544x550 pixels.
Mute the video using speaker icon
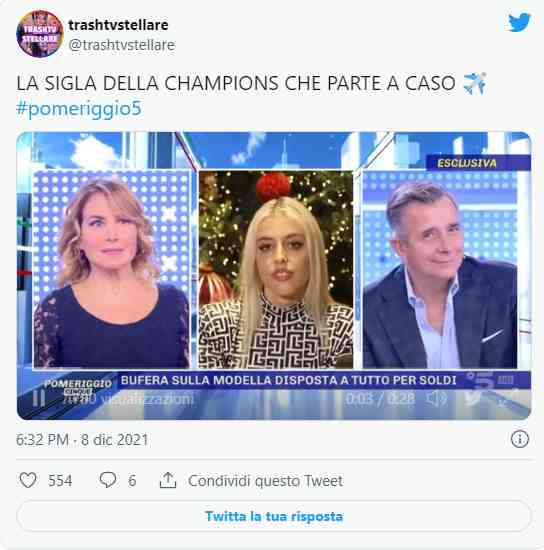[437, 398]
